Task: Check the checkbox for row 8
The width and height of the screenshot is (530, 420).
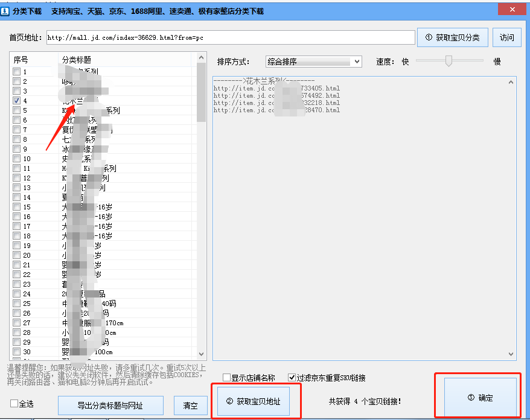Action: click(x=16, y=139)
